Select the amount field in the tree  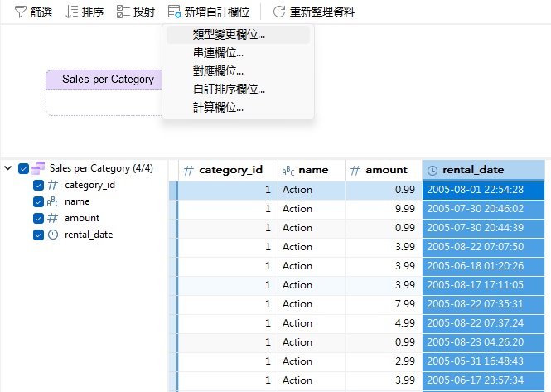81,218
